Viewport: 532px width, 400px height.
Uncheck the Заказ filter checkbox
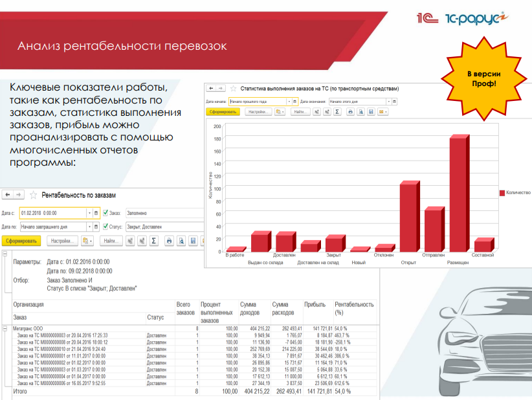(x=105, y=212)
